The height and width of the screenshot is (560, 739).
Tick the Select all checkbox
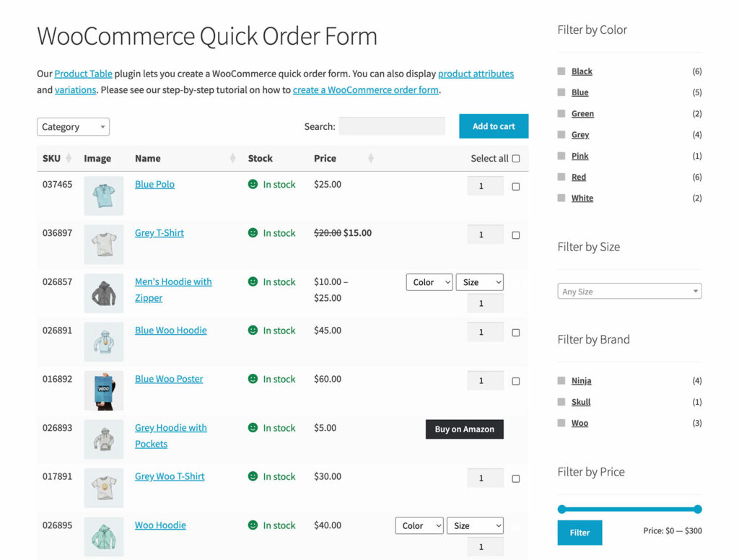[516, 158]
